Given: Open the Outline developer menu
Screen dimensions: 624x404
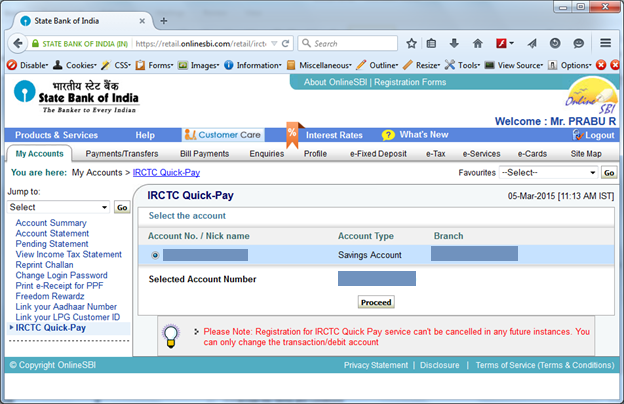Looking at the screenshot, I should coord(377,65).
